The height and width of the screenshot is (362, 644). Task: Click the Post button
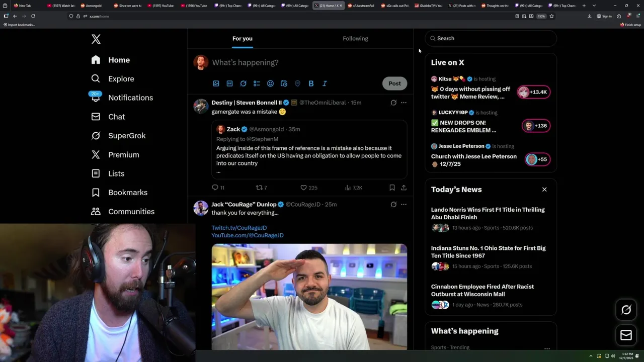(394, 83)
